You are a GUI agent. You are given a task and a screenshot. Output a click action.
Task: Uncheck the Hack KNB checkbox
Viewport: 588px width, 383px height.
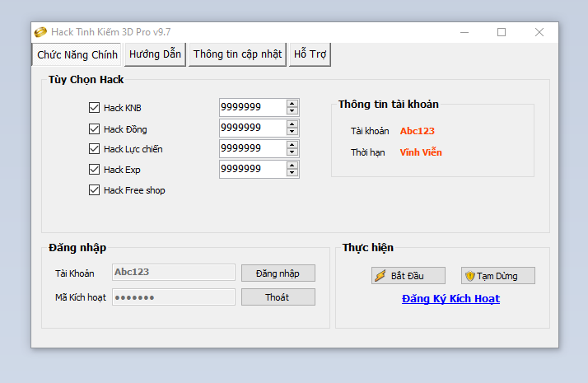pos(94,108)
